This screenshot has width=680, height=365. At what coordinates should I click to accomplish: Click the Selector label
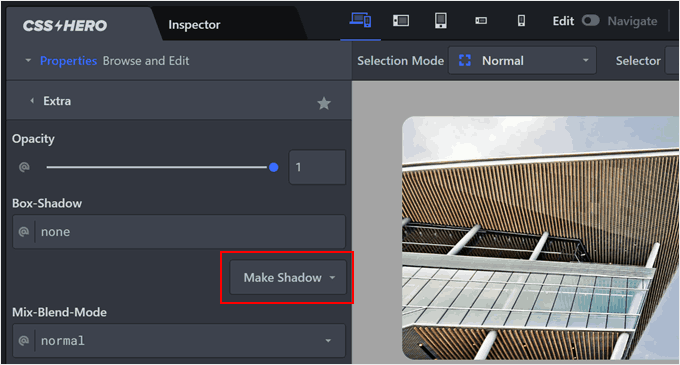pos(638,61)
